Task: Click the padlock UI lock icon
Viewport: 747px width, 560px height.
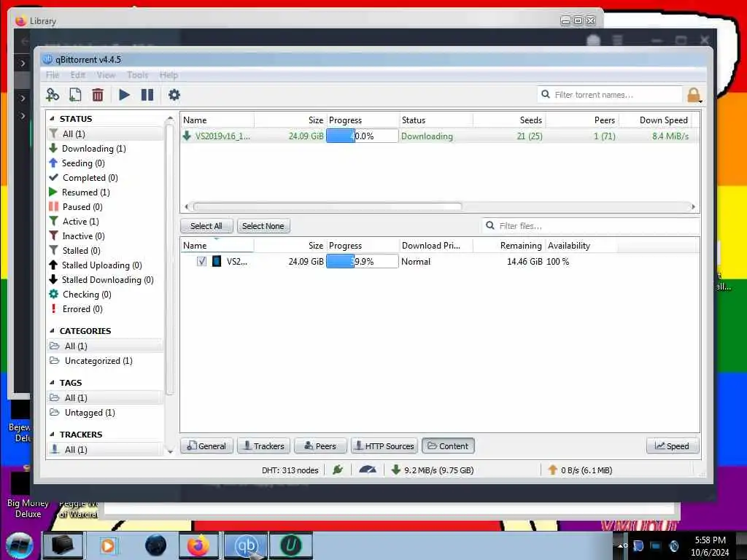Action: coord(694,95)
